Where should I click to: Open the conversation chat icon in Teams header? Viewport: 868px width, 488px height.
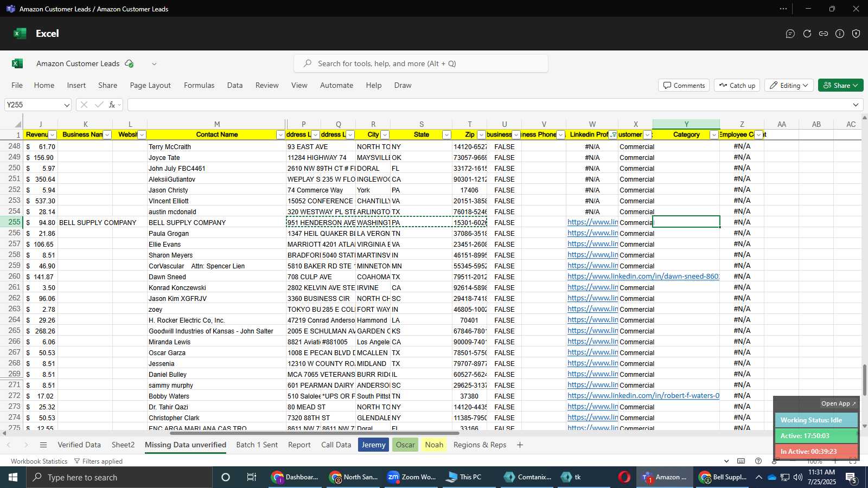click(x=790, y=34)
